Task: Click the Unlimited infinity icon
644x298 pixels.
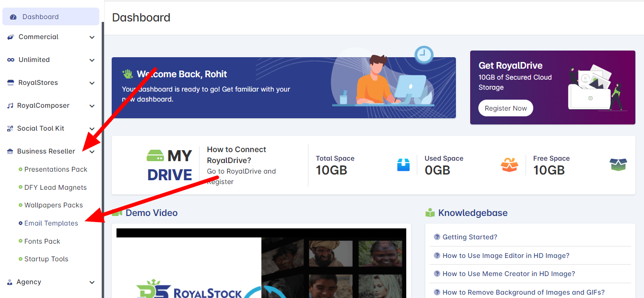Action: point(11,60)
